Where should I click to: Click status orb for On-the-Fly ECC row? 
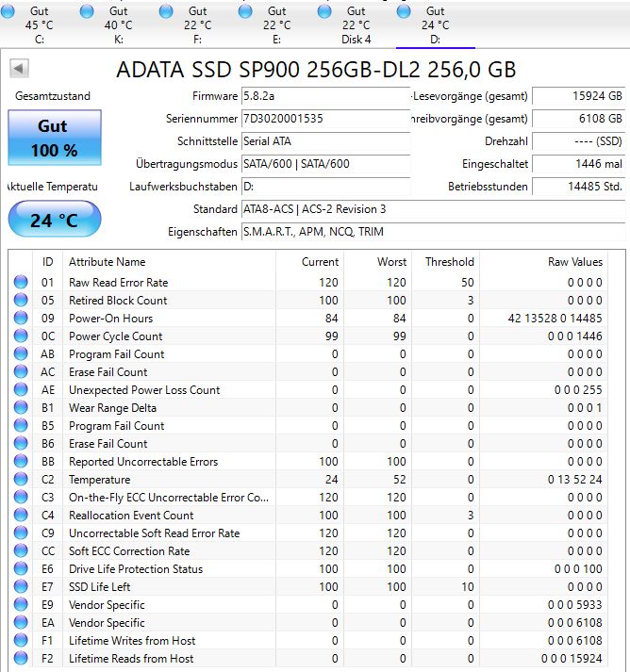pos(21,497)
